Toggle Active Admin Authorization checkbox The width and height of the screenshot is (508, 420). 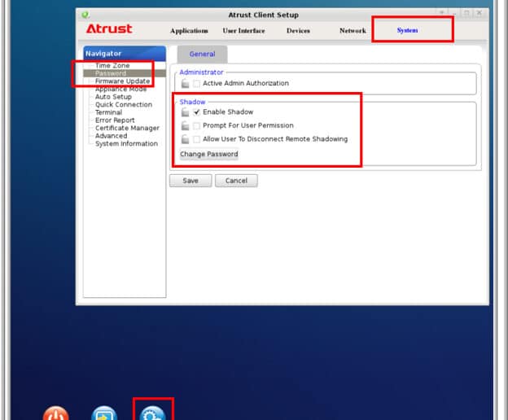point(196,84)
